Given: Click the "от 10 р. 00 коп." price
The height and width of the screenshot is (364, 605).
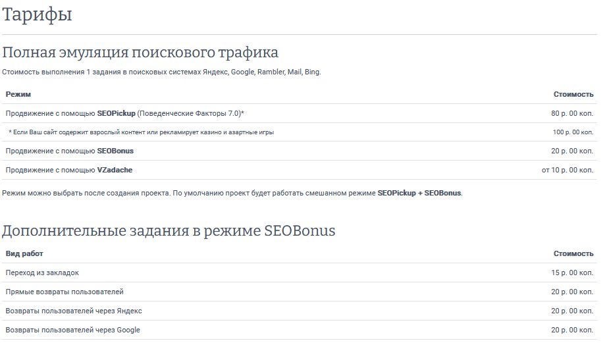Looking at the screenshot, I should [x=567, y=170].
